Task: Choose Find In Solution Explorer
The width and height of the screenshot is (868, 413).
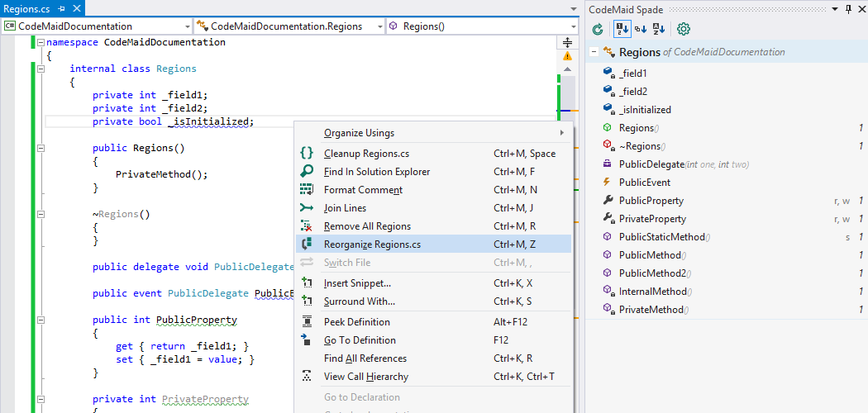Action: (433, 171)
